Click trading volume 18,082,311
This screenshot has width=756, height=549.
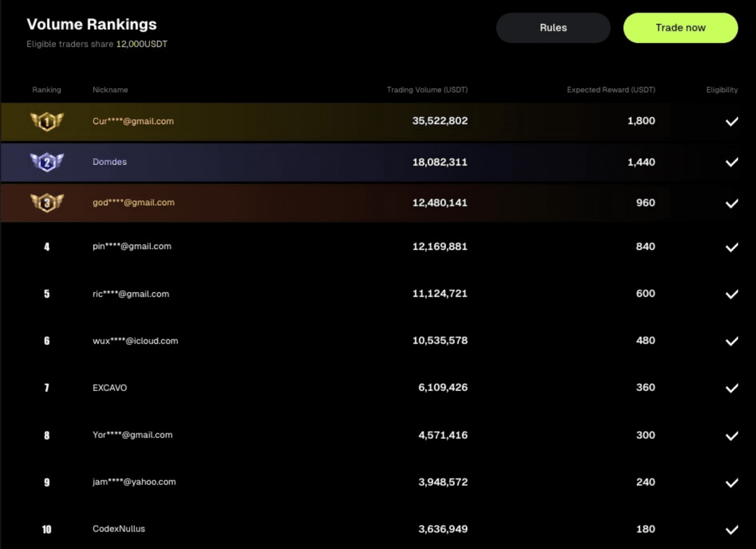click(x=440, y=162)
